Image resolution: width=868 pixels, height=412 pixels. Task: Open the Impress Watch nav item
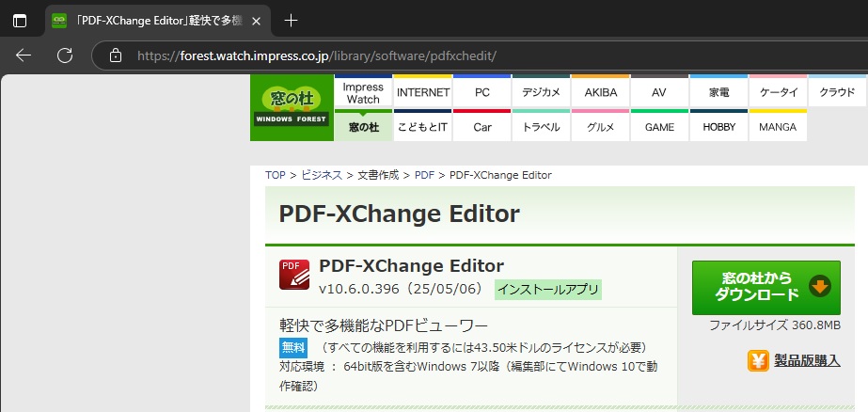[363, 91]
